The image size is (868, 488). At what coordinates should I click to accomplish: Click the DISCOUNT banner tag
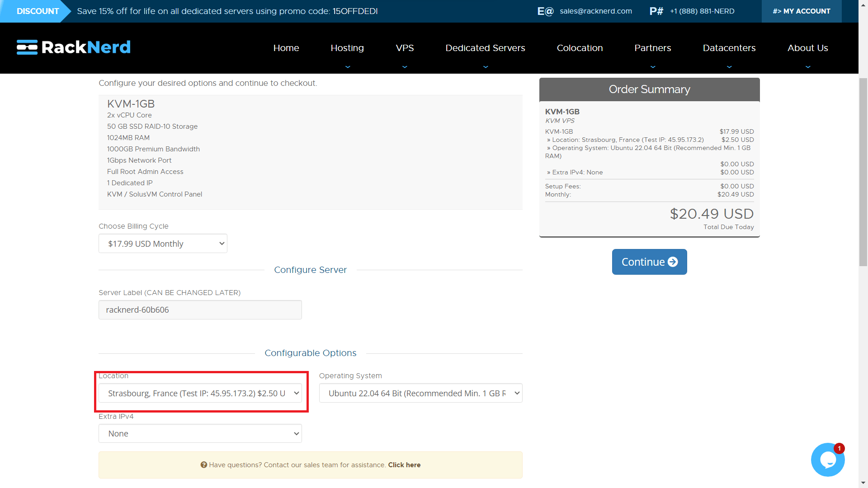[x=35, y=11]
